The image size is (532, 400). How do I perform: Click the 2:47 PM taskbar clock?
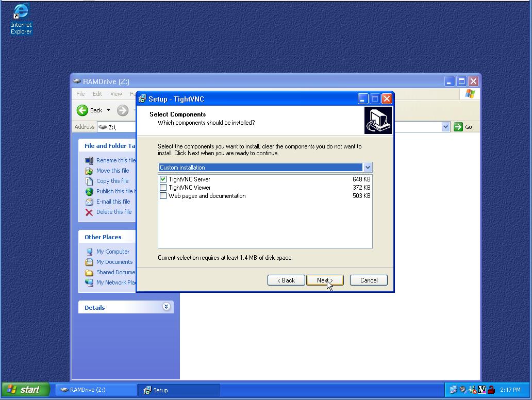pyautogui.click(x=510, y=390)
